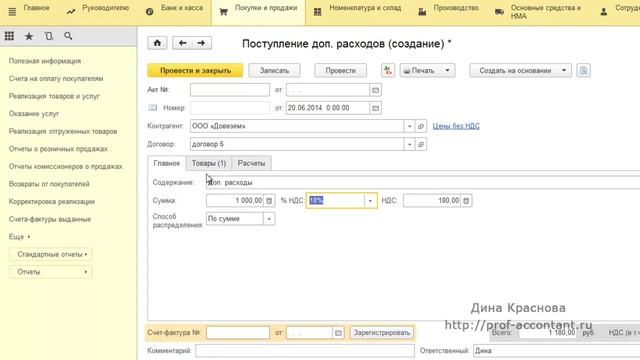Show document postings Дт/Кт icon

pyautogui.click(x=388, y=70)
